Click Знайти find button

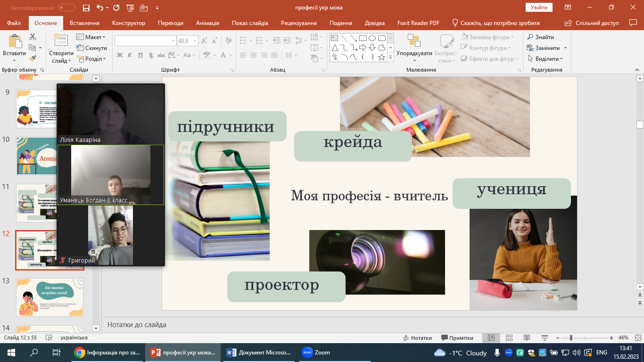click(540, 37)
